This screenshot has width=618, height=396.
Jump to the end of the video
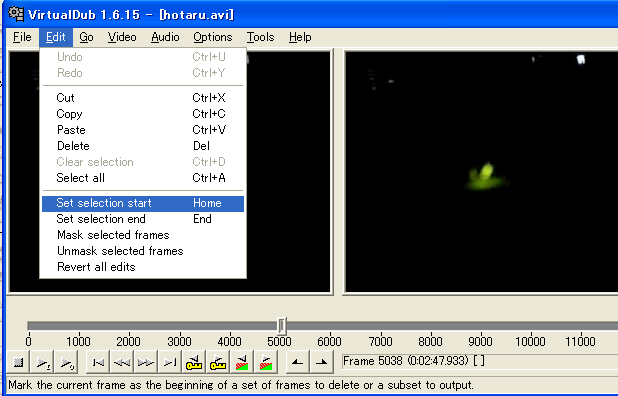(x=170, y=362)
